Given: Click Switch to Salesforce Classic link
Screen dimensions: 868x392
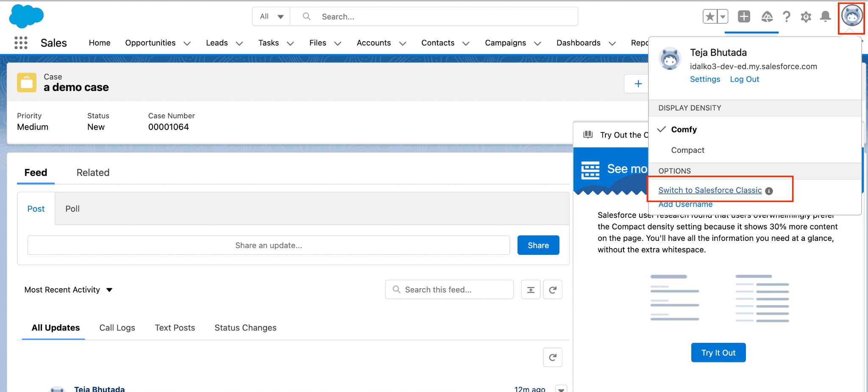Looking at the screenshot, I should (x=710, y=190).
